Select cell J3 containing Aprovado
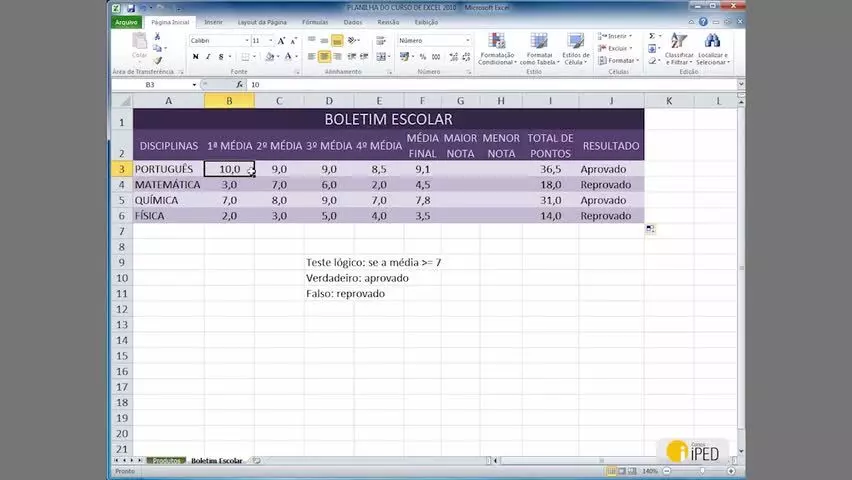The width and height of the screenshot is (852, 480). (x=611, y=169)
